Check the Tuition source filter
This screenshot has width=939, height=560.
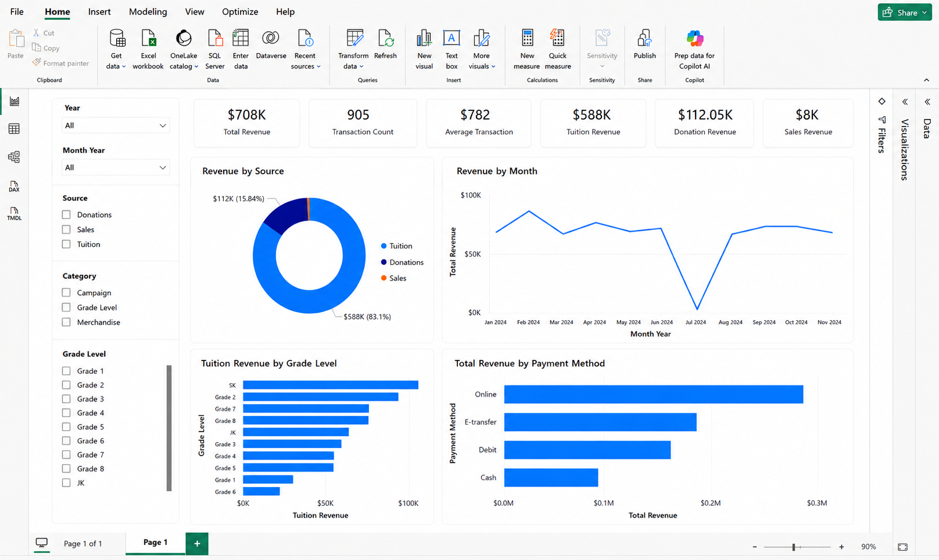(x=66, y=244)
